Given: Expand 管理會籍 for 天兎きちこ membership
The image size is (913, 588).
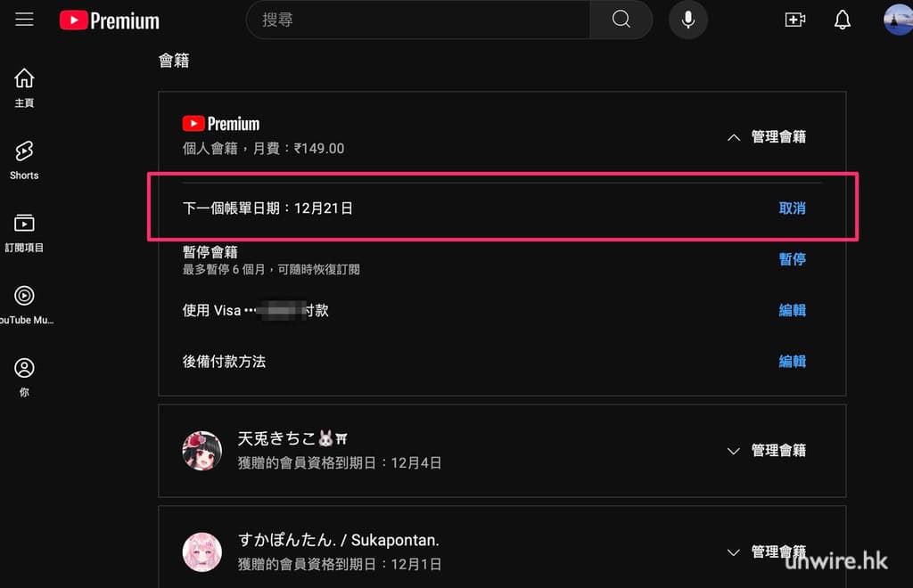Looking at the screenshot, I should coord(766,451).
